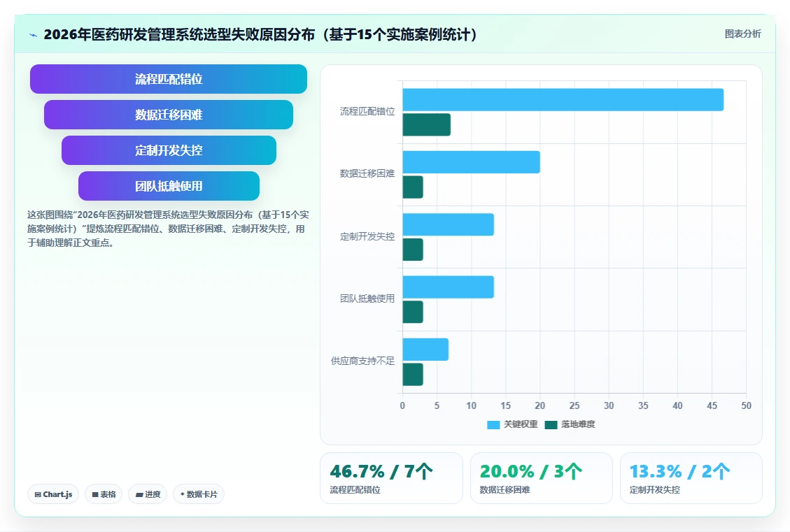Click the 20.0% / 3个 stat card
Image resolution: width=790 pixels, height=532 pixels.
541,478
